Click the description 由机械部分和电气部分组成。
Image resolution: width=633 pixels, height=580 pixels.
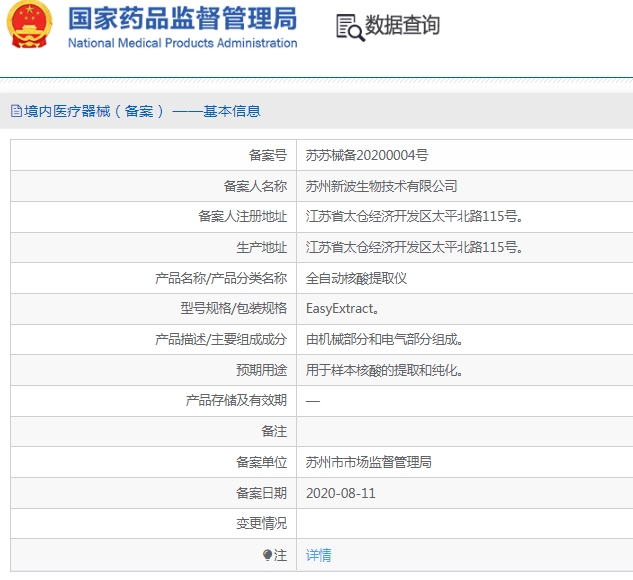tap(384, 339)
